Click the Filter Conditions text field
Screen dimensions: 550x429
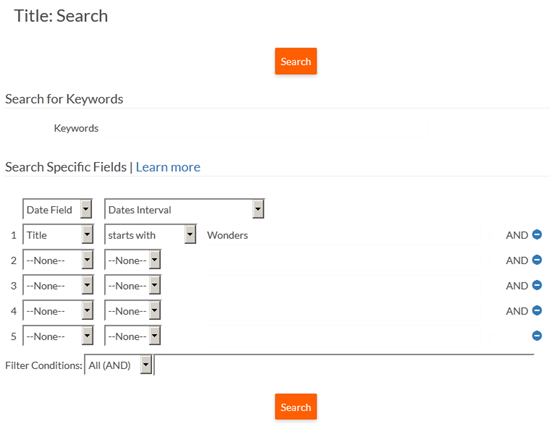344,365
